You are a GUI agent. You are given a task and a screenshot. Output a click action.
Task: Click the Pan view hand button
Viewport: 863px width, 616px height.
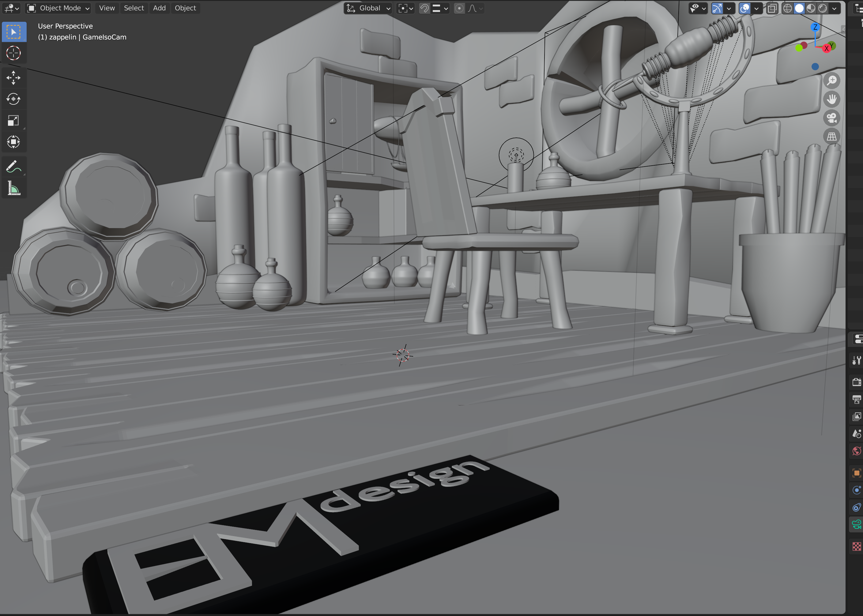tap(832, 100)
